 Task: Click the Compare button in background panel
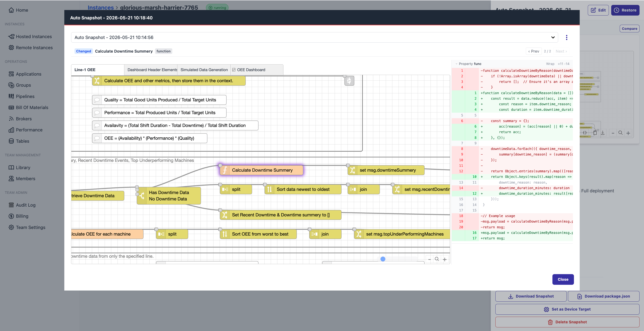(629, 29)
